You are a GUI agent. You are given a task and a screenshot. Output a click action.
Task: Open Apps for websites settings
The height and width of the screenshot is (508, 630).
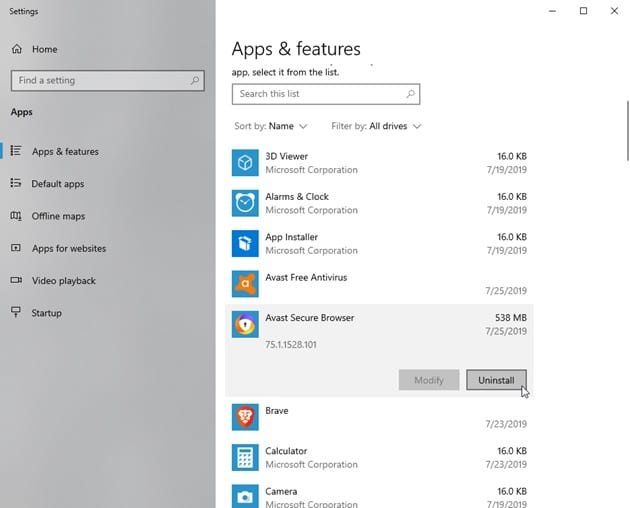[x=69, y=248]
